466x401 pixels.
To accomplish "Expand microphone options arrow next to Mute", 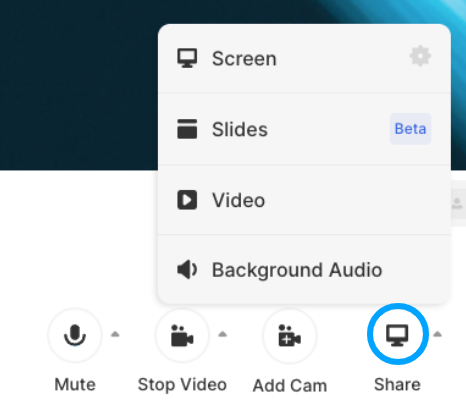I will coord(115,334).
